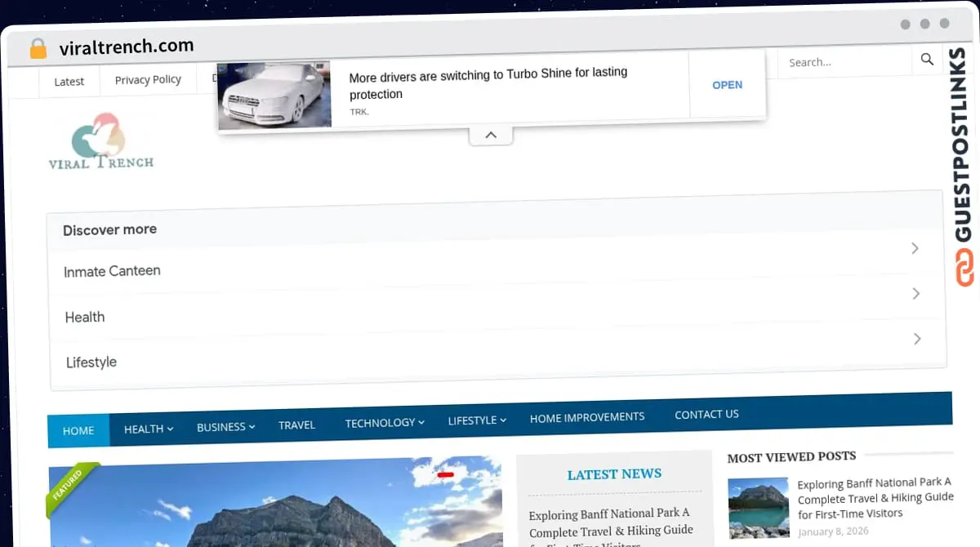This screenshot has height=547, width=980.
Task: Click the Guestpostlinks chain logo
Action: point(964,269)
